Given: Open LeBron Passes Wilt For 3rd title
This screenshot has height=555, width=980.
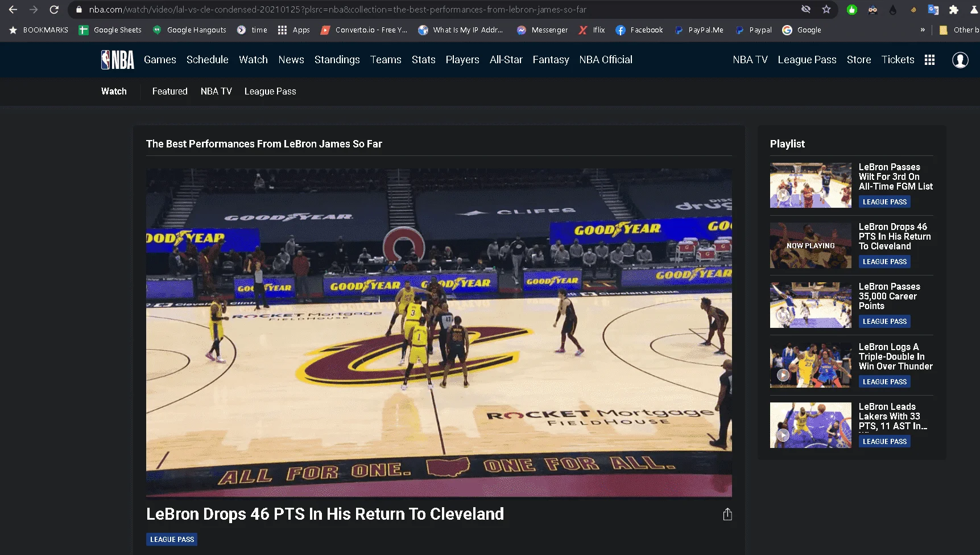Looking at the screenshot, I should tap(896, 177).
